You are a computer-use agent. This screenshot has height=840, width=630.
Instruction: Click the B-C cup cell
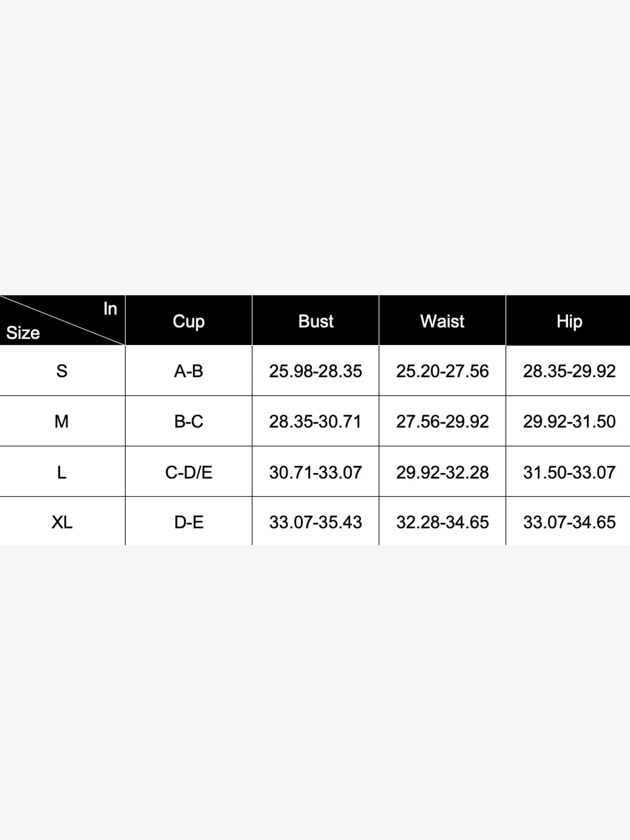tap(189, 421)
